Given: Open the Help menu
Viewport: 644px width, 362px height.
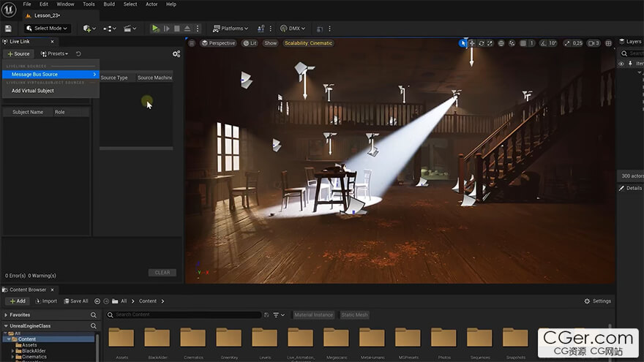Looking at the screenshot, I should (171, 4).
